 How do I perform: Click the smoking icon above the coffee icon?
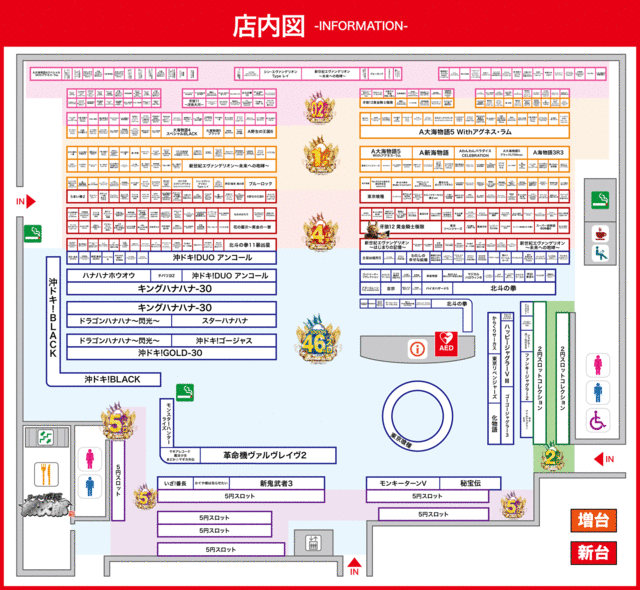(x=600, y=197)
